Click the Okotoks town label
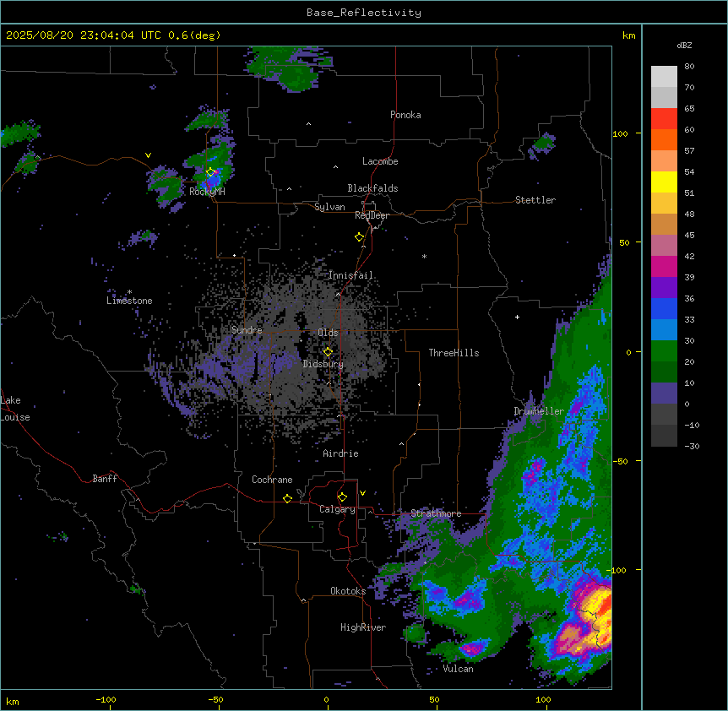This screenshot has width=728, height=711. pos(348,591)
